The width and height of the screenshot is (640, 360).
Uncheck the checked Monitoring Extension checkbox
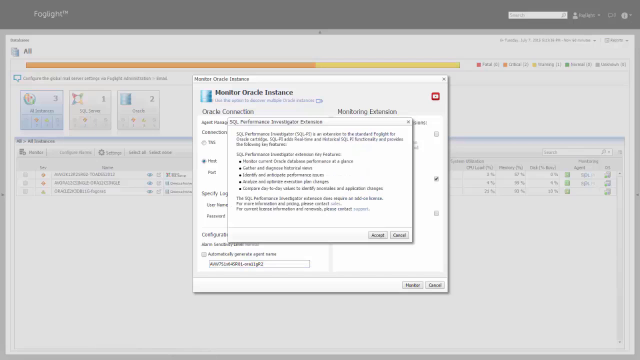click(436, 179)
